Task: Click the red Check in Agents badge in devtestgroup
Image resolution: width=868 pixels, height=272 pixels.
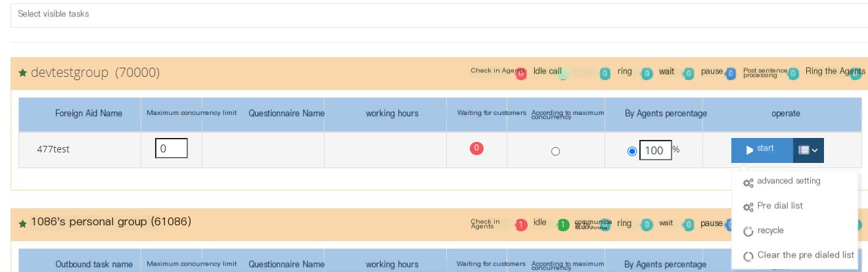Action: pyautogui.click(x=520, y=74)
